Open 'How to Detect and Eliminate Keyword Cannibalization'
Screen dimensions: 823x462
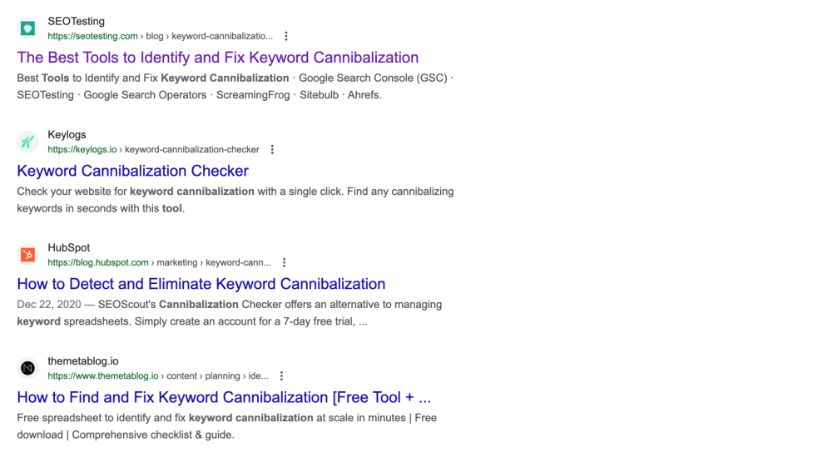(201, 284)
